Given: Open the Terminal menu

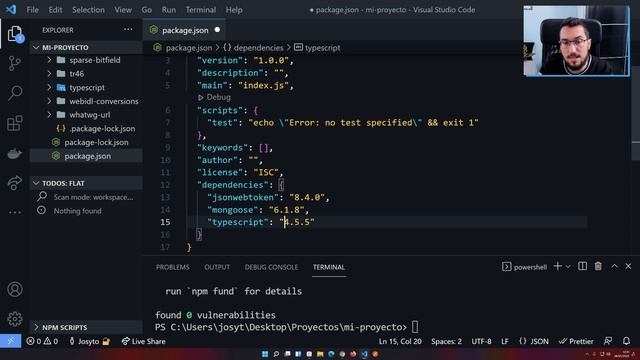Looking at the screenshot, I should (x=201, y=10).
